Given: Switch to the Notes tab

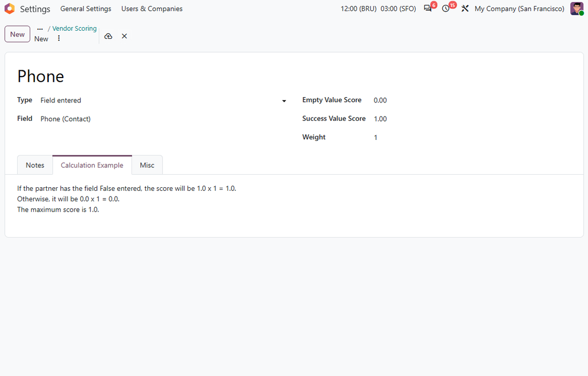Looking at the screenshot, I should click(35, 165).
